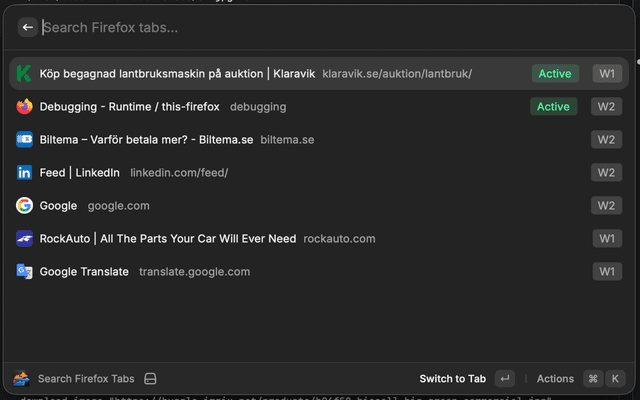Click the translate.google.com URL text

click(194, 272)
